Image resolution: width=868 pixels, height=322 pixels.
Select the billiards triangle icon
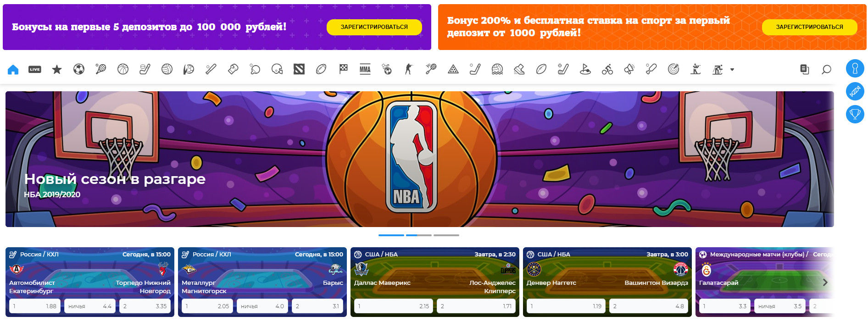click(453, 69)
